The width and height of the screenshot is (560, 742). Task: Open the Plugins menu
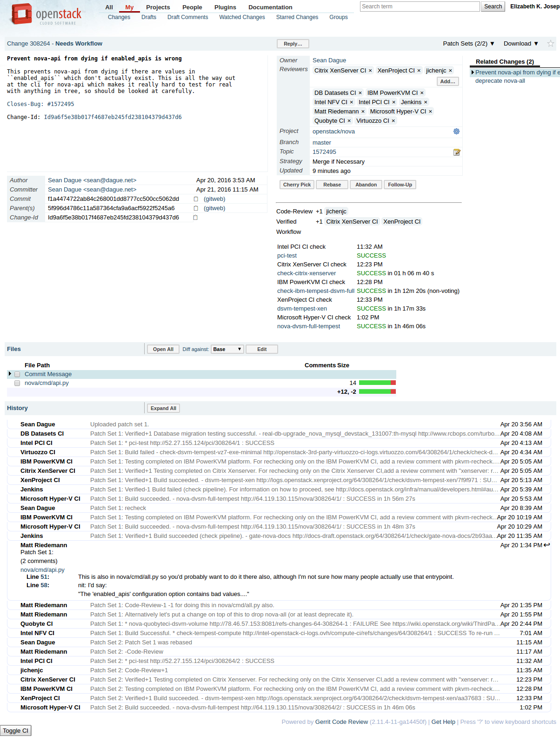click(x=225, y=7)
